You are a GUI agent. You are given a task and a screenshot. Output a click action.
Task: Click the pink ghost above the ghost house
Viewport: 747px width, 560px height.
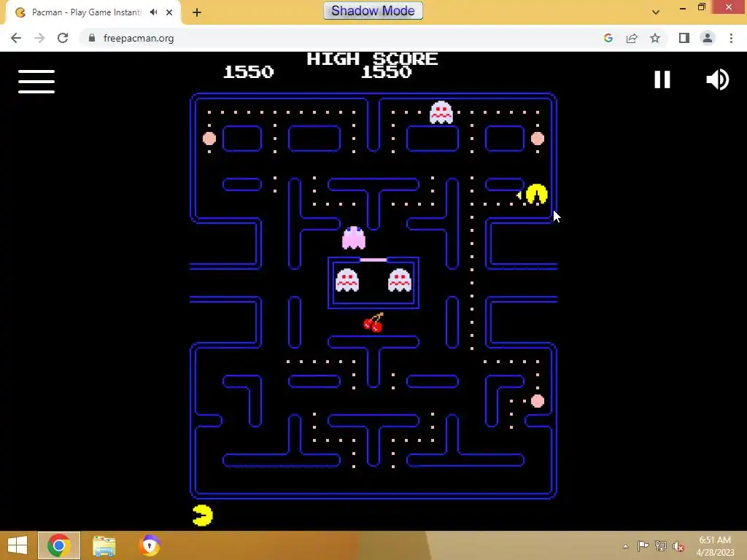(354, 238)
